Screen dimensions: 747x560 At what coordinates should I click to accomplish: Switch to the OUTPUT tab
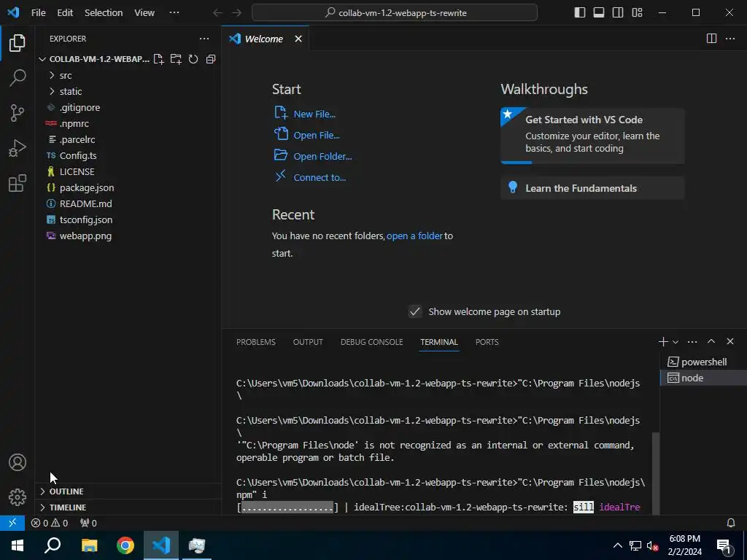coord(308,342)
